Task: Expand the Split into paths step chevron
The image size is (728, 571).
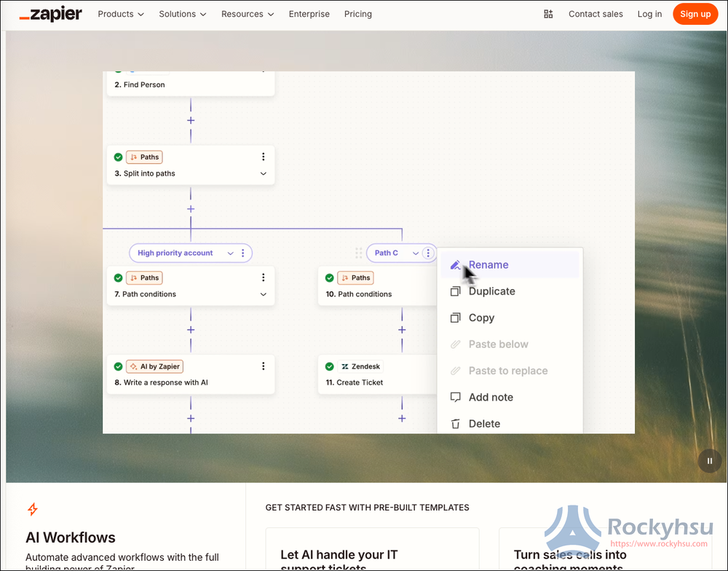Action: [264, 173]
